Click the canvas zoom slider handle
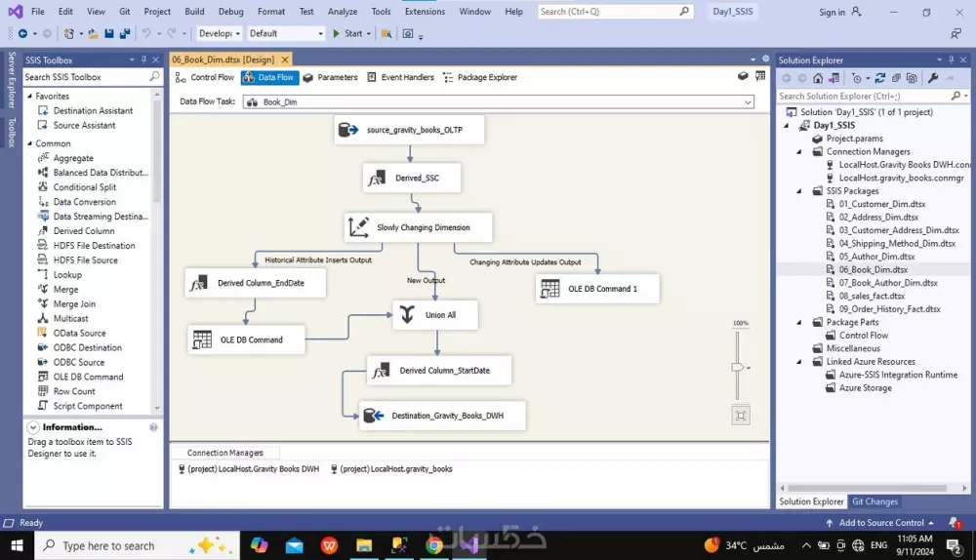Screen dimensions: 976x560 click(738, 367)
